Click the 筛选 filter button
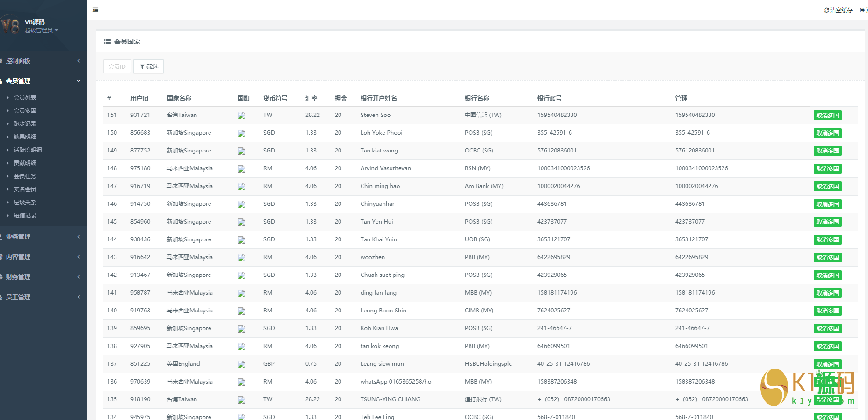Screen dimensions: 868x420 coord(149,66)
